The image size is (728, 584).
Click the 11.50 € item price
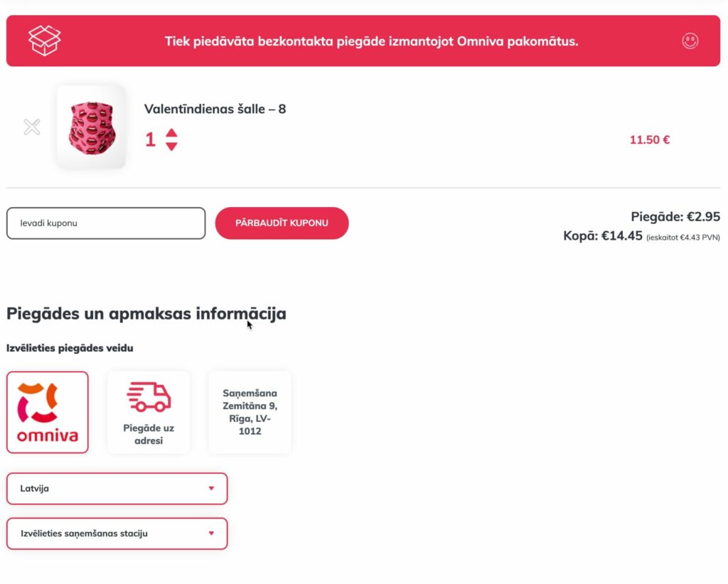[x=649, y=140]
